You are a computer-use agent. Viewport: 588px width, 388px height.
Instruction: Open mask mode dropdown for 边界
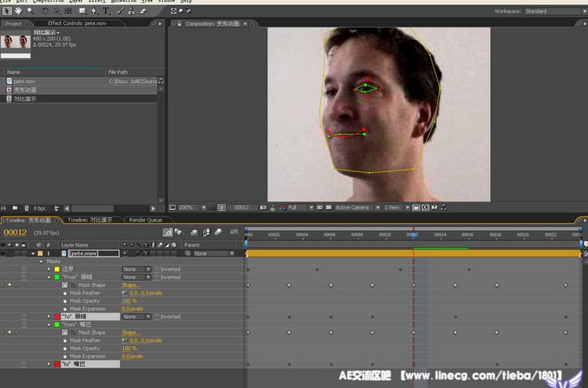(x=136, y=269)
